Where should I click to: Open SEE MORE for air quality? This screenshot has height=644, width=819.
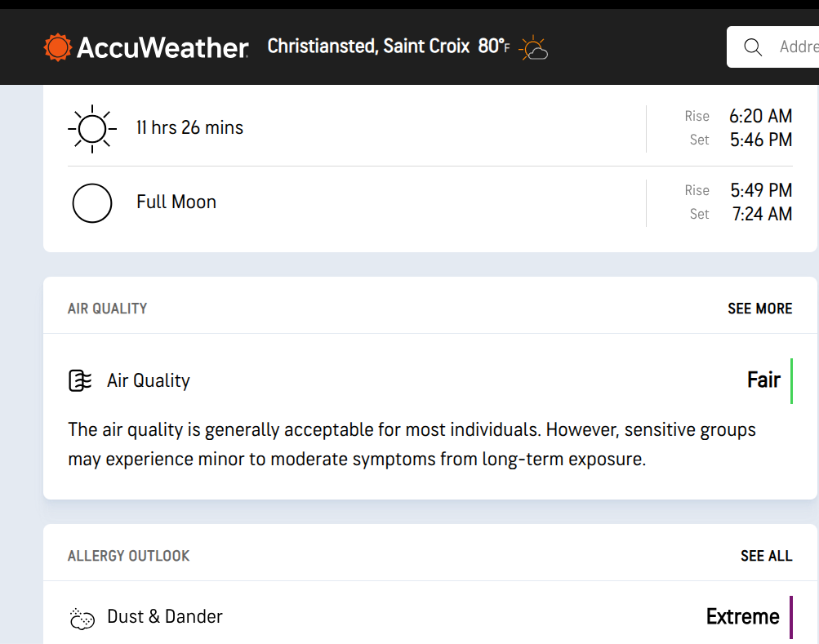(759, 309)
